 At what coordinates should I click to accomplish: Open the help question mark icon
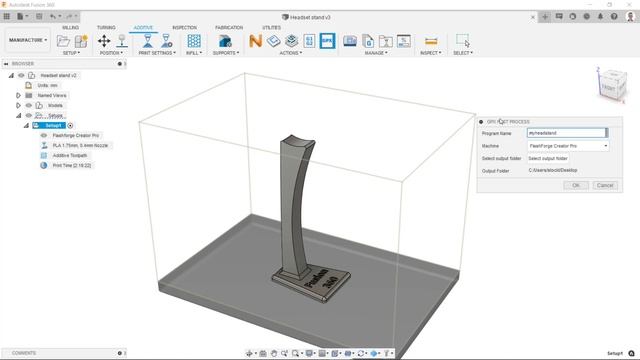coord(614,16)
